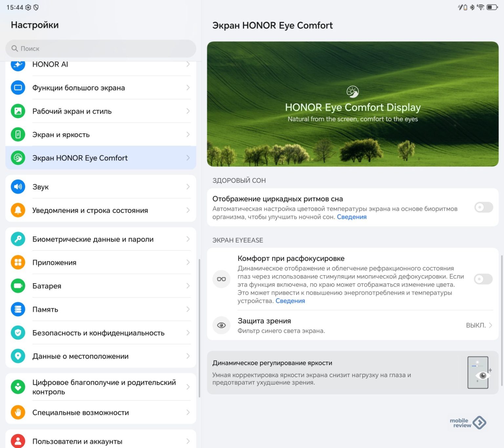The height and width of the screenshot is (448, 504).
Task: Tap the orange bell notifications icon
Action: pyautogui.click(x=18, y=210)
